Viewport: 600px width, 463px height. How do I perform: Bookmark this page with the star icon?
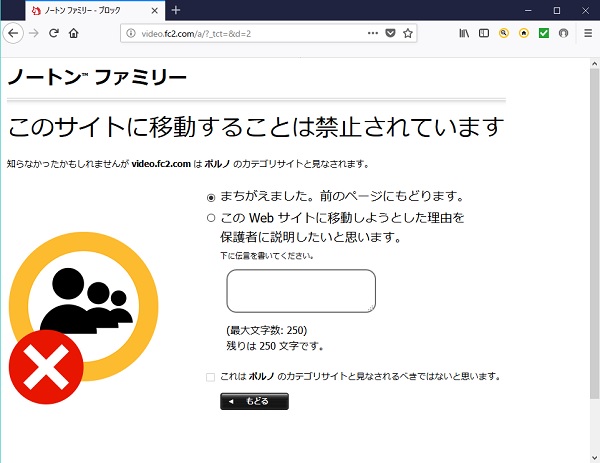point(408,33)
